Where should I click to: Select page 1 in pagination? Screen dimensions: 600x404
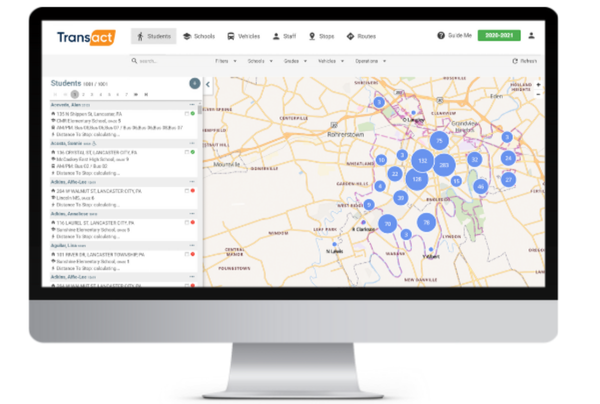coord(75,94)
